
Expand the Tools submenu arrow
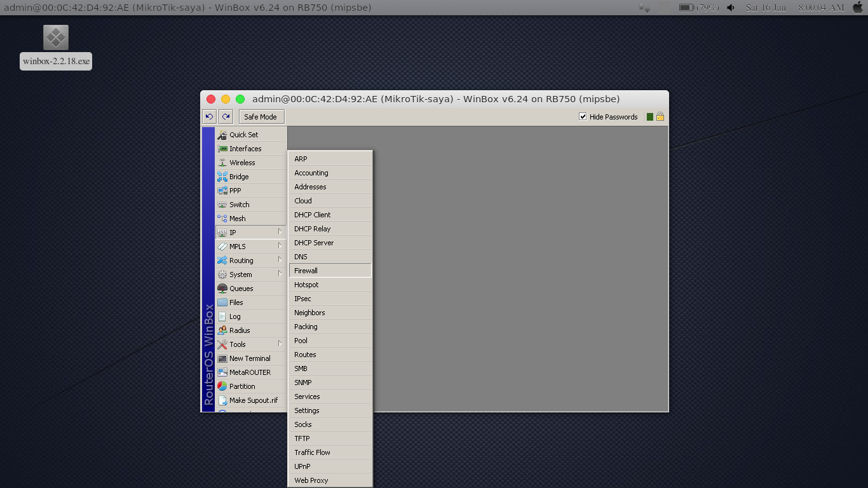[280, 344]
